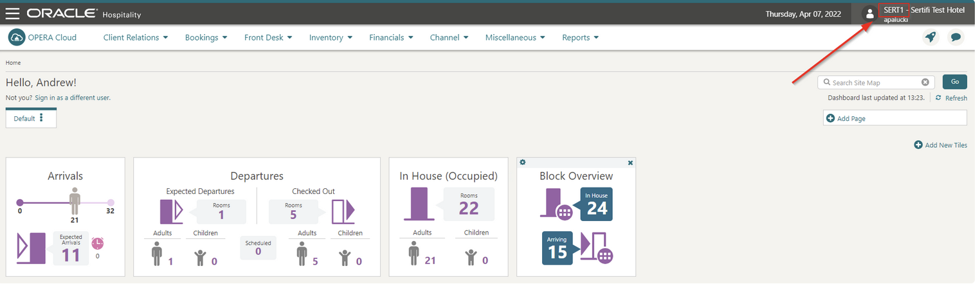
Task: Click Expected Arrivals count 11
Action: point(71,255)
